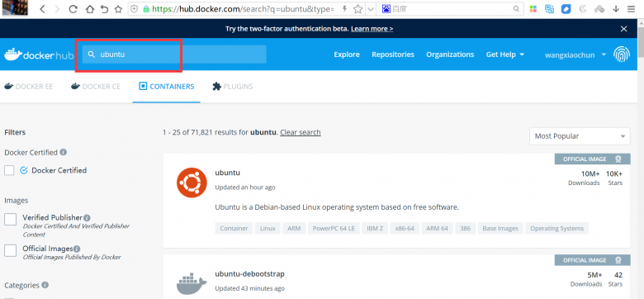Switch to the PLUGINS tab
Screen dimensions: 644x299
233,87
